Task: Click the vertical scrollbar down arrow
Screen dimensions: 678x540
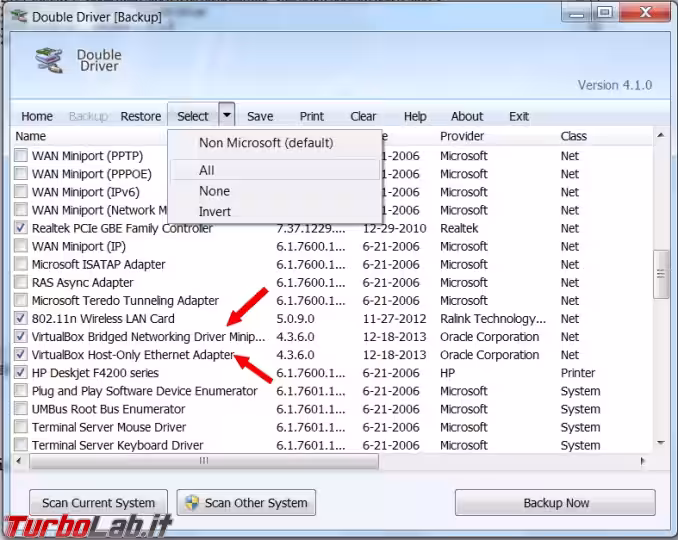Action: coord(661,443)
